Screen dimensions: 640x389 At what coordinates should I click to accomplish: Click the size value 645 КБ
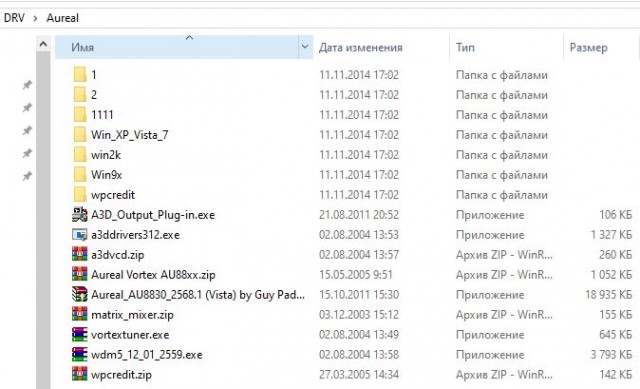pos(616,335)
